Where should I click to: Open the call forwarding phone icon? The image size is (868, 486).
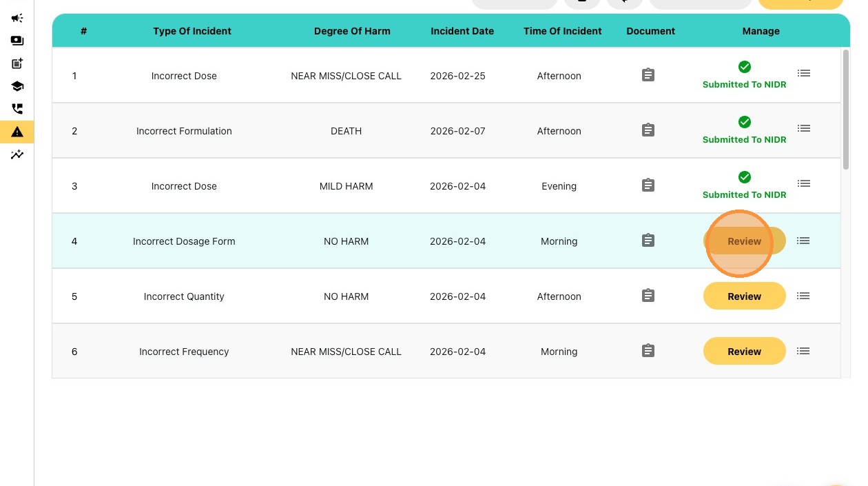coord(17,109)
